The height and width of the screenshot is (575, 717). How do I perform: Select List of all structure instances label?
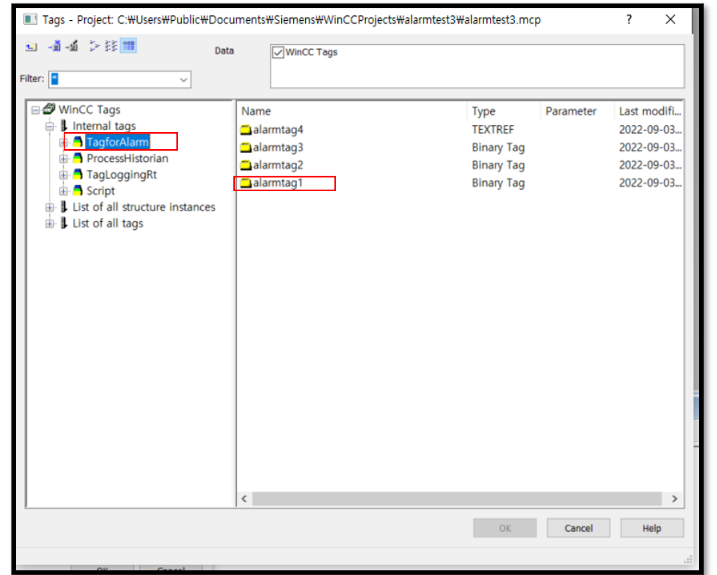coord(144,207)
